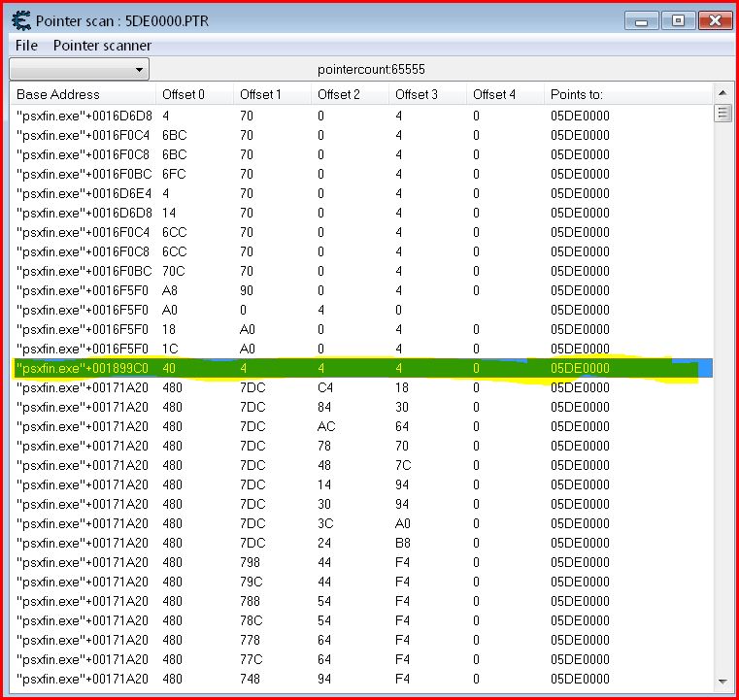Click the Offset 1 column header

click(x=272, y=94)
